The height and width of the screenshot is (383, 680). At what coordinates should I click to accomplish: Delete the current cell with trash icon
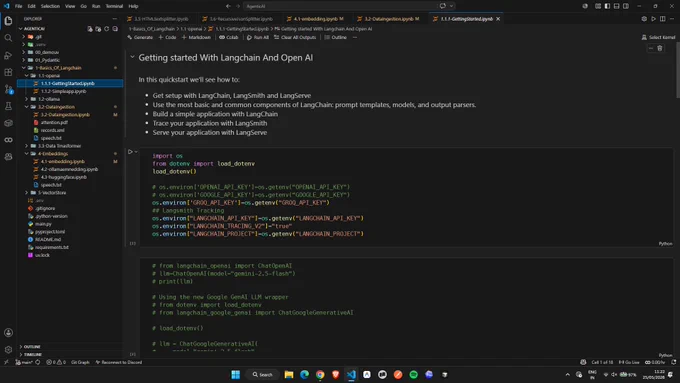pyautogui.click(x=660, y=48)
